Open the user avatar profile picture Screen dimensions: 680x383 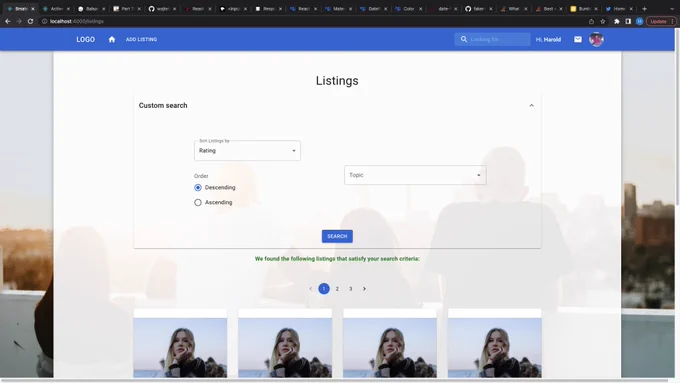pyautogui.click(x=596, y=39)
